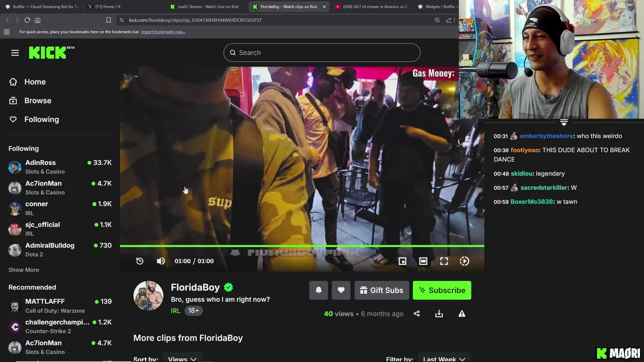Image resolution: width=644 pixels, height=362 pixels.
Task: Click the 18+ badge
Action: (193, 311)
